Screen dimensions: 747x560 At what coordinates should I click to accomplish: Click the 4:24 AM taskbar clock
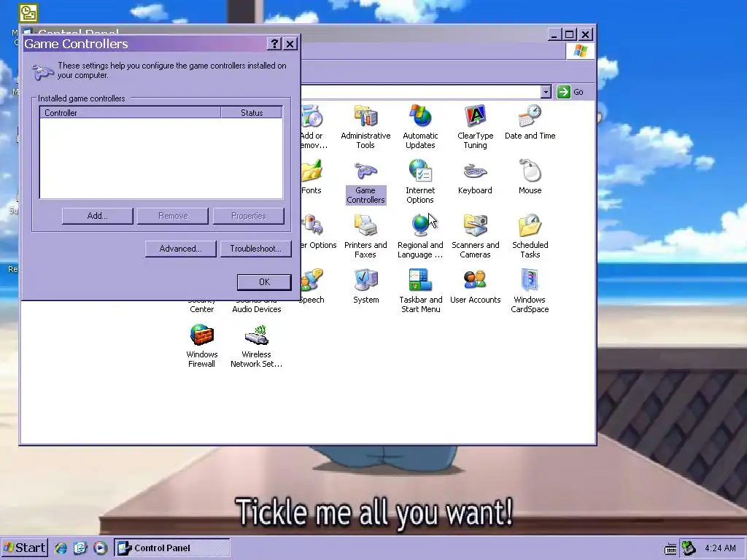[x=720, y=548]
